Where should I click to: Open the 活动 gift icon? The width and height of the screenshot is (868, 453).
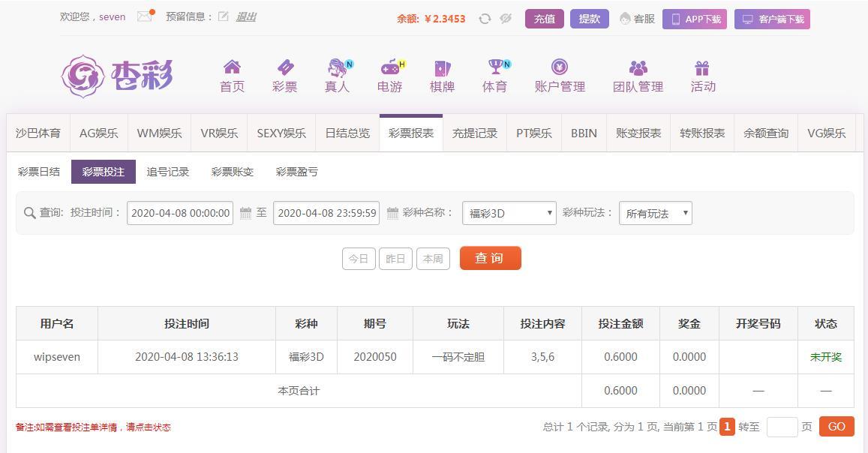(702, 68)
